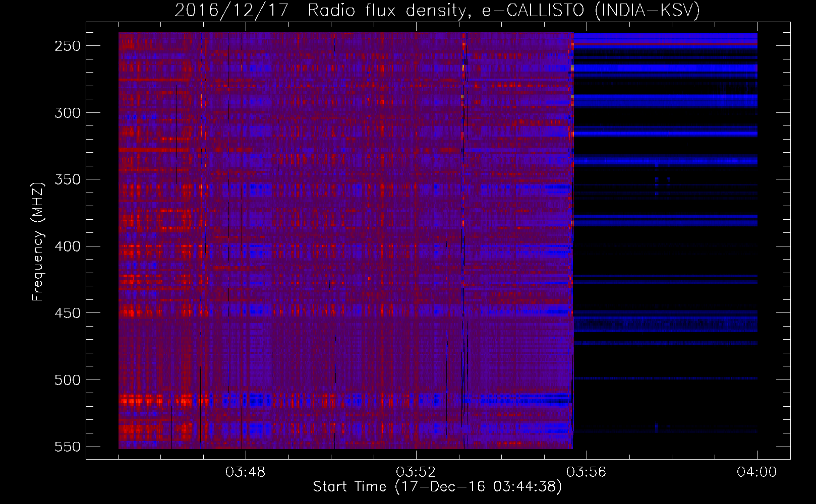Click the 550 frequency tick label
This screenshot has height=504, width=816.
68,447
